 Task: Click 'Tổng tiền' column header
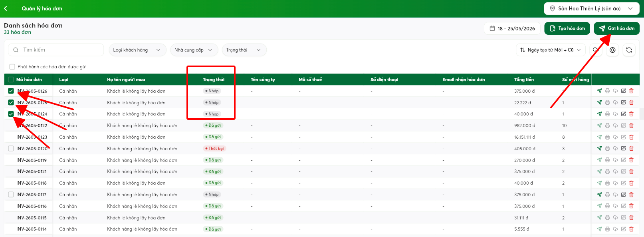(x=524, y=80)
